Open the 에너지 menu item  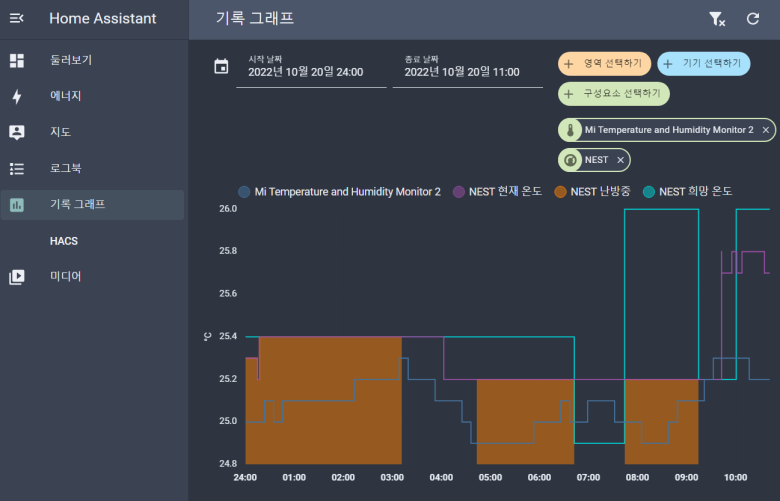tap(93, 97)
